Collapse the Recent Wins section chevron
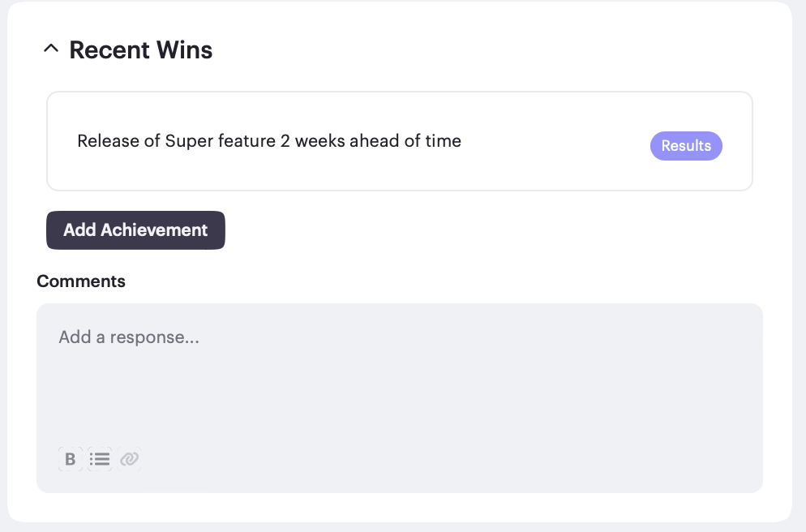 tap(51, 49)
